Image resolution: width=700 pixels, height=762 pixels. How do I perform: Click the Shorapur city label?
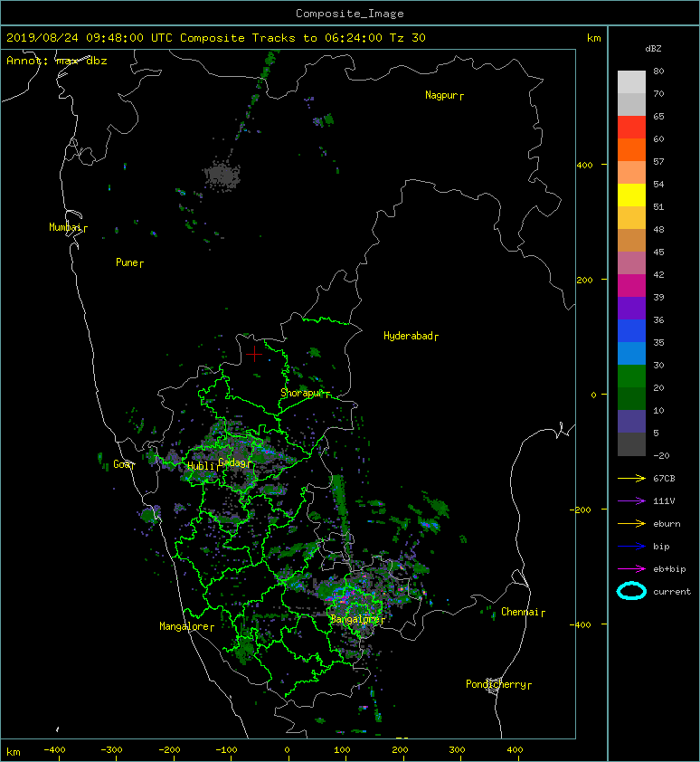click(x=305, y=393)
